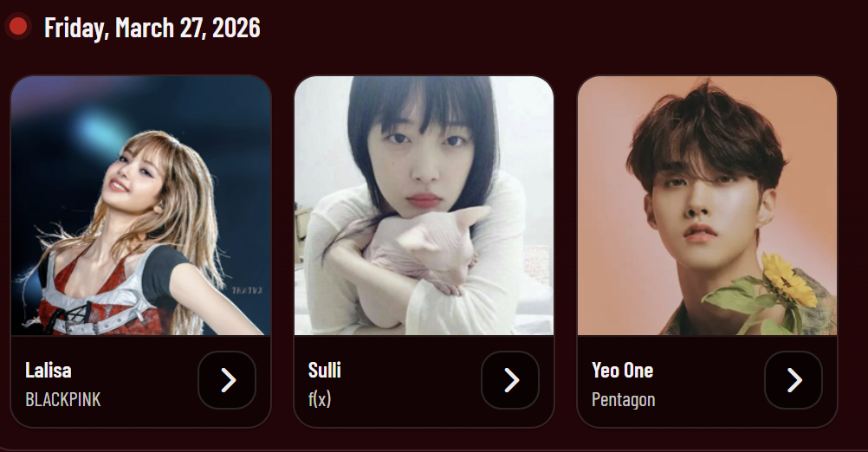Open Yeo One's profile with the arrow button
Screen dimensions: 868x452
tap(794, 380)
